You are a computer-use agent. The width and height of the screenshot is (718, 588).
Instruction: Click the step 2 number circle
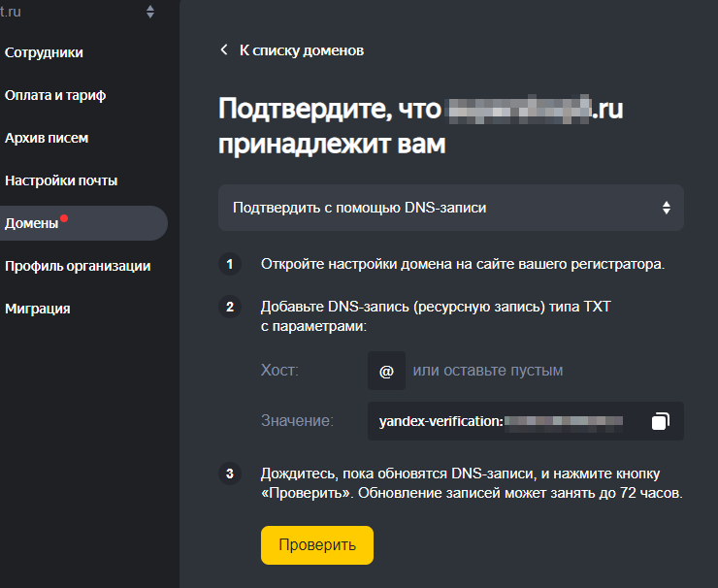230,308
